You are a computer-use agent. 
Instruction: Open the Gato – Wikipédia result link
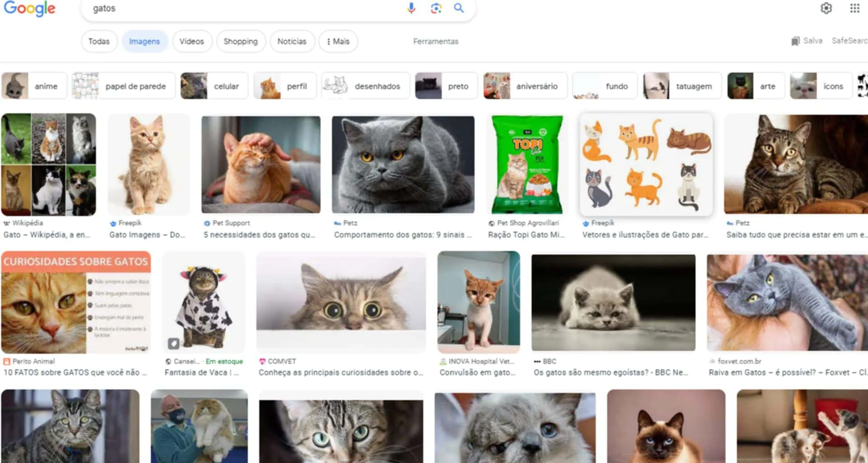click(x=47, y=235)
